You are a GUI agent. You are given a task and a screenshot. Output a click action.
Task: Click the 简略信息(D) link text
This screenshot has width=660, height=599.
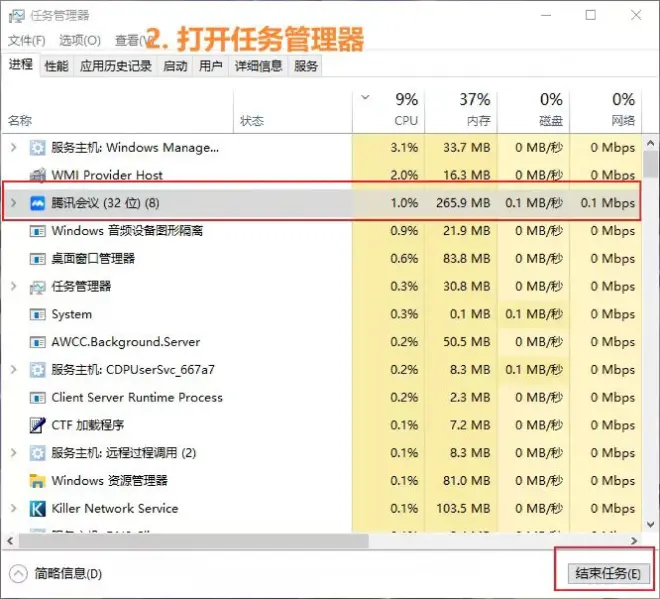(68, 574)
